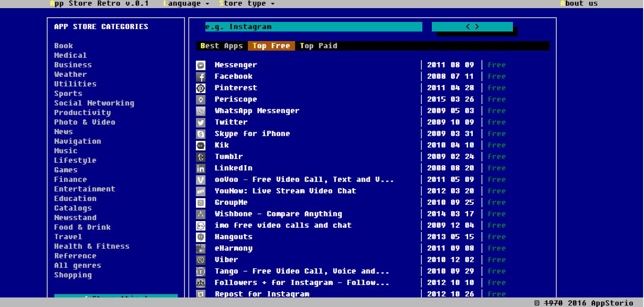Screen dimensions: 644x307
Task: Go to the Food & Drink category
Action: pyautogui.click(x=82, y=227)
